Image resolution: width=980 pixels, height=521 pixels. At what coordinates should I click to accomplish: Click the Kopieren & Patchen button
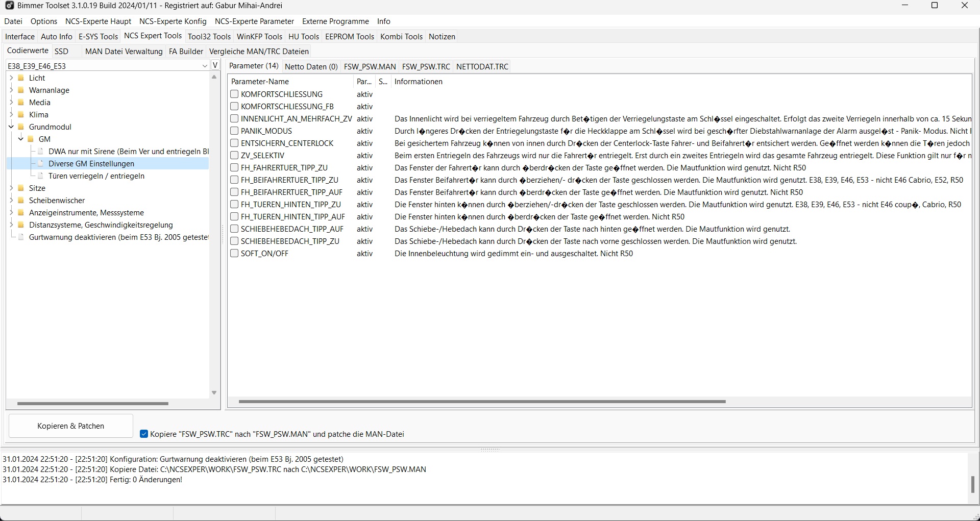tap(71, 426)
